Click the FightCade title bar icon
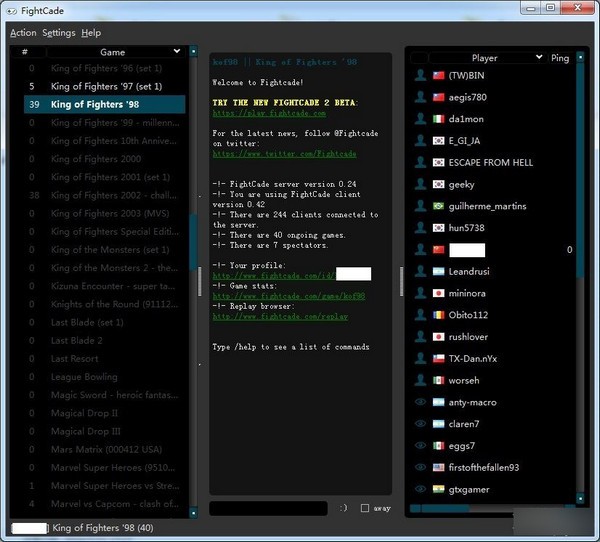 (12, 11)
